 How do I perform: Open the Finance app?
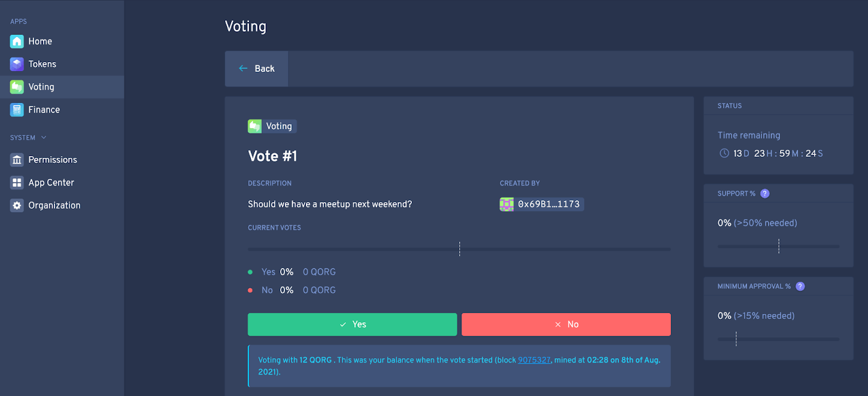tap(17, 109)
